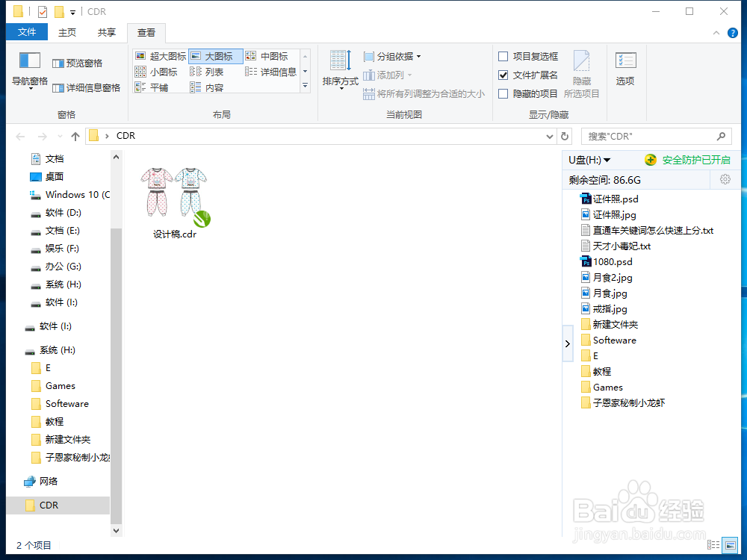This screenshot has width=747, height=560.
Task: Open the 导航窗格 navigation pane button
Action: 30,70
